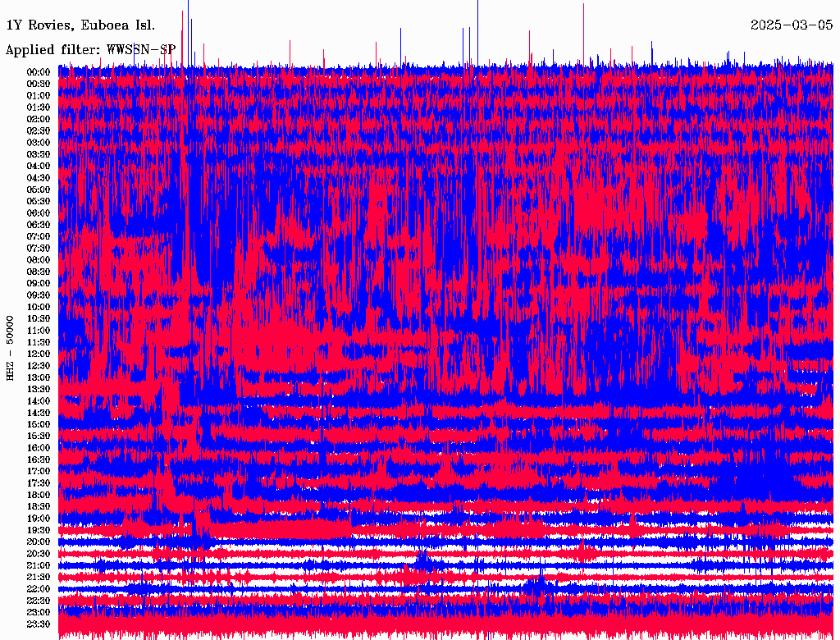Click the 12:00 time label
Image resolution: width=840 pixels, height=640 pixels.
tap(39, 354)
